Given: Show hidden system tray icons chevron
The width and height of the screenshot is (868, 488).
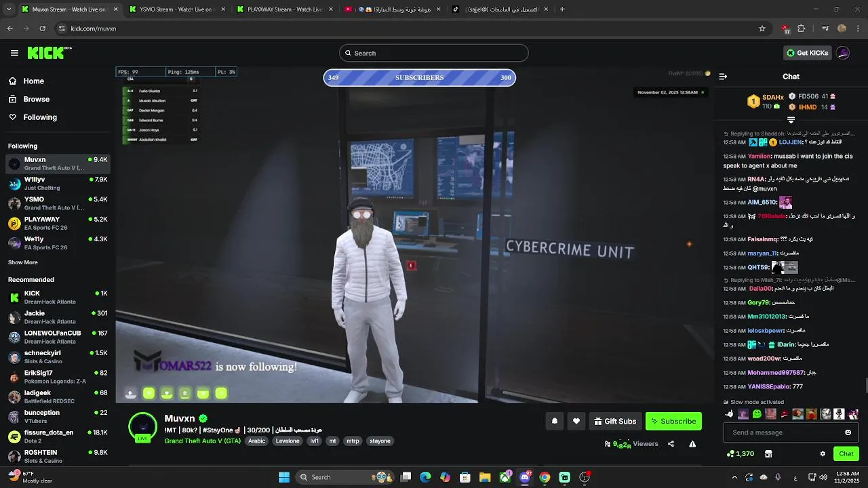Looking at the screenshot, I should click(x=734, y=477).
